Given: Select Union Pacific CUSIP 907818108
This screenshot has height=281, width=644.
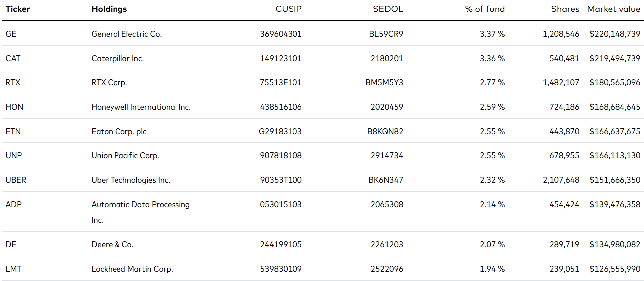Looking at the screenshot, I should click(x=281, y=155).
